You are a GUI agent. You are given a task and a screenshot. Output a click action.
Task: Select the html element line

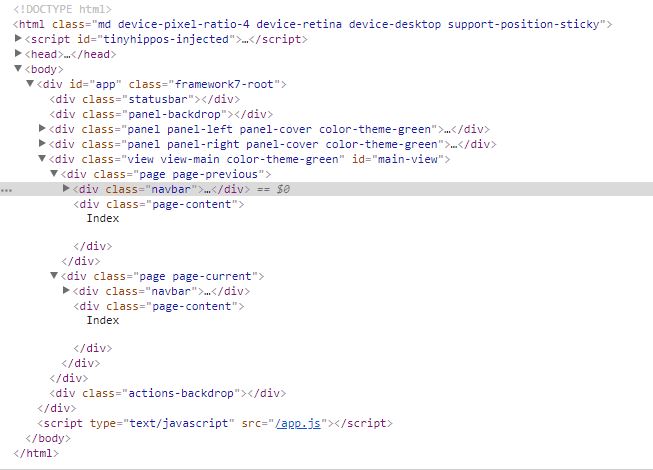coord(313,24)
